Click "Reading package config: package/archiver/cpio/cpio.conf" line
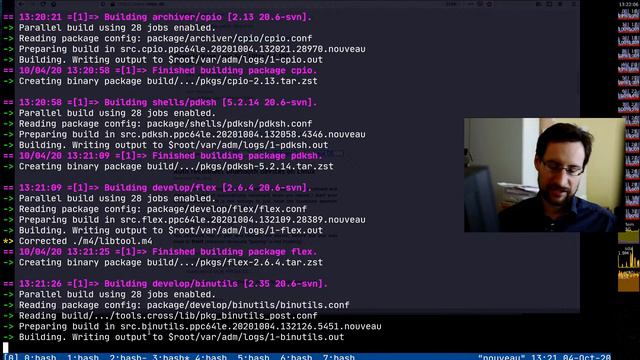Image resolution: width=640 pixels, height=360 pixels. pos(157,38)
